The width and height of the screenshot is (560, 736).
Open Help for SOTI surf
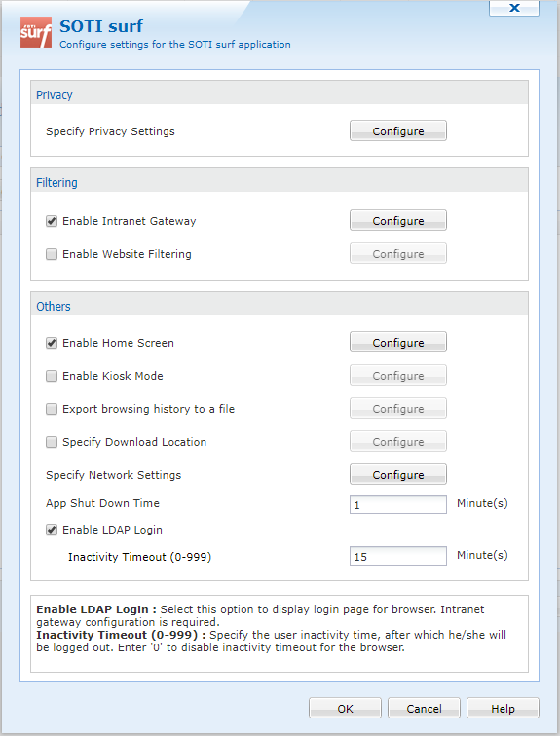[503, 708]
